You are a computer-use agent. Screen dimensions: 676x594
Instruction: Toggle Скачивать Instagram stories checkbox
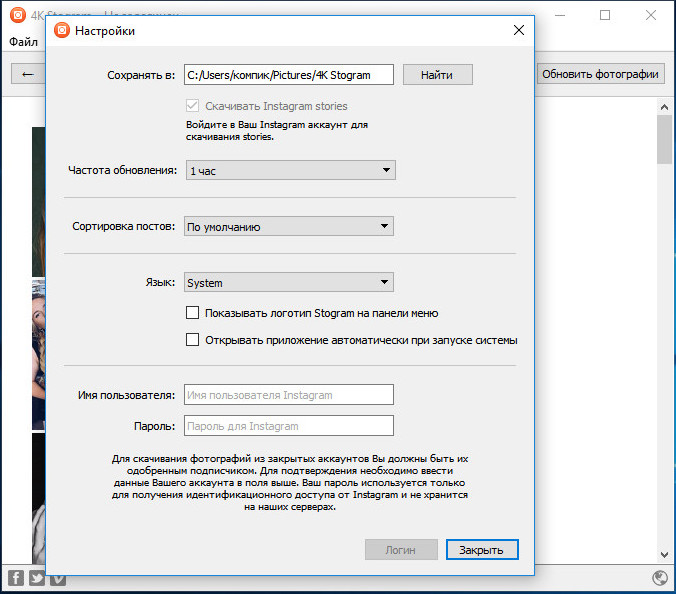point(192,106)
